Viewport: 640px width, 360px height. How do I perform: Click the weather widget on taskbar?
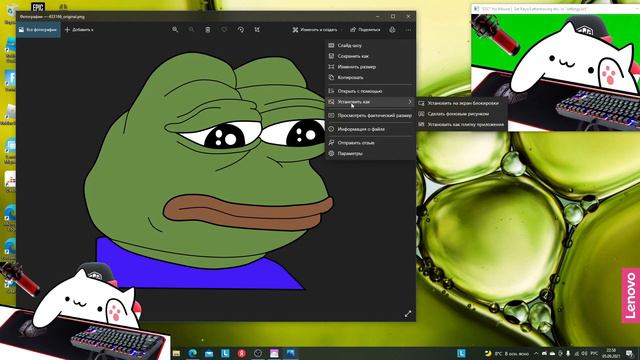tap(506, 353)
